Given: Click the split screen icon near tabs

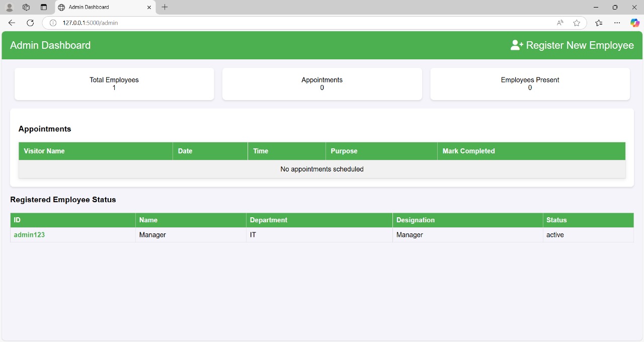Looking at the screenshot, I should 44,7.
